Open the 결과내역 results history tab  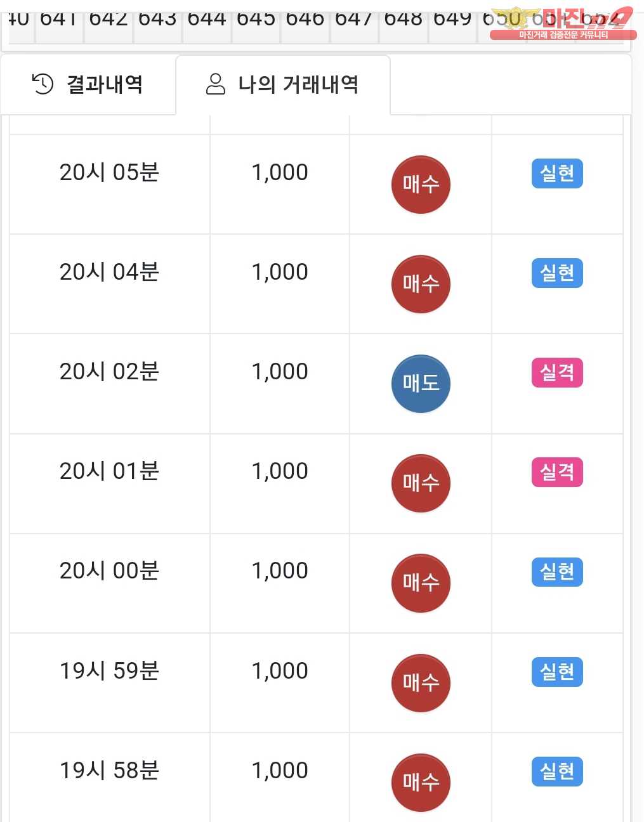[88, 84]
